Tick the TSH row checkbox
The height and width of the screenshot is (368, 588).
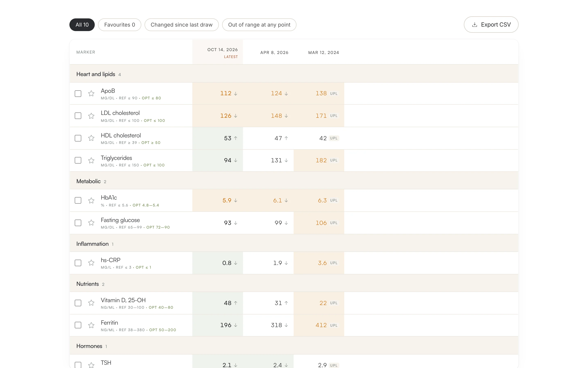[x=78, y=365]
